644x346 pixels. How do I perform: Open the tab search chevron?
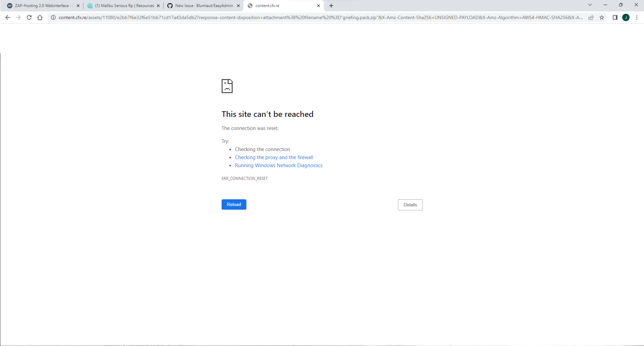coord(590,5)
